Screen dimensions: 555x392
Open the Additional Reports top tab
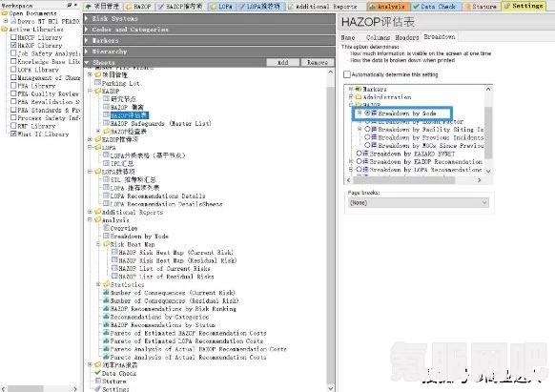point(322,7)
